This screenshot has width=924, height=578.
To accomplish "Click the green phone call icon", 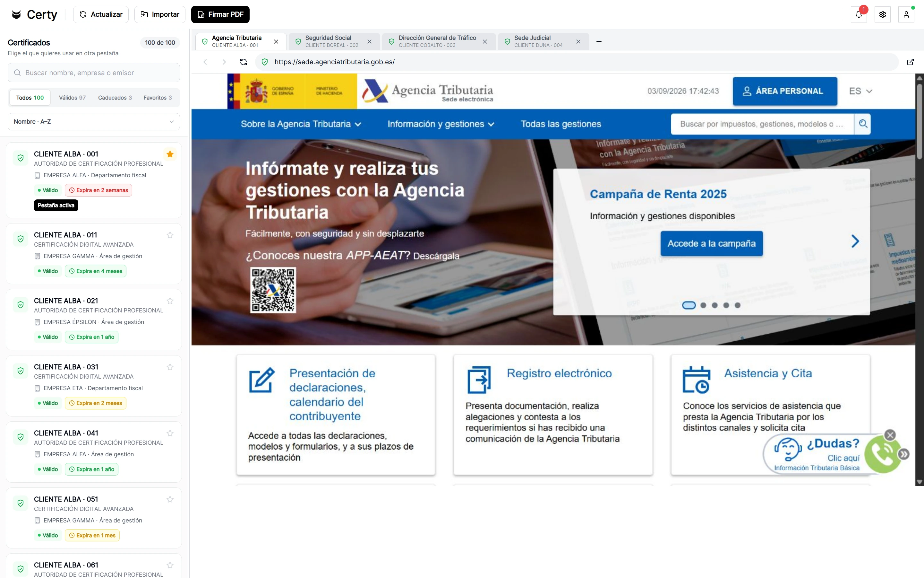I will tap(883, 454).
